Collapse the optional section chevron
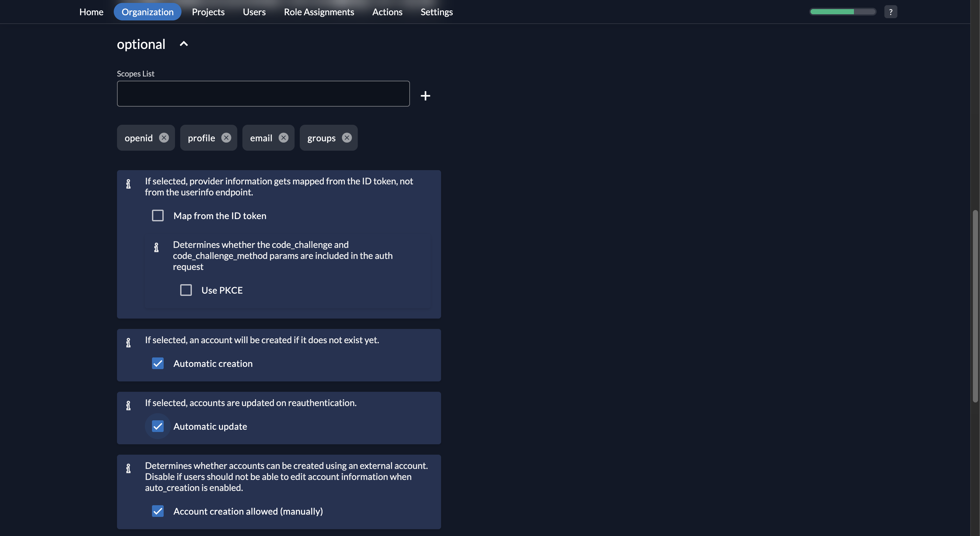Image resolution: width=980 pixels, height=536 pixels. 184,44
